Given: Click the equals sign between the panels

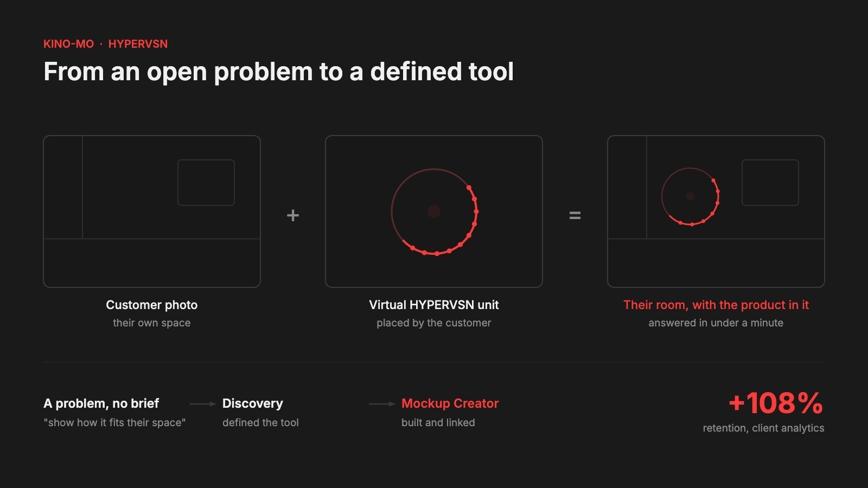Looking at the screenshot, I should click(575, 215).
